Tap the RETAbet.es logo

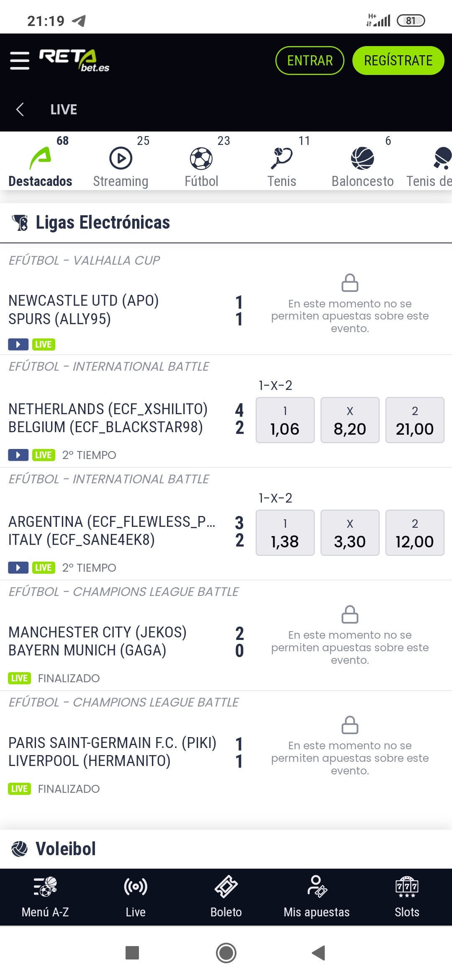(x=74, y=61)
